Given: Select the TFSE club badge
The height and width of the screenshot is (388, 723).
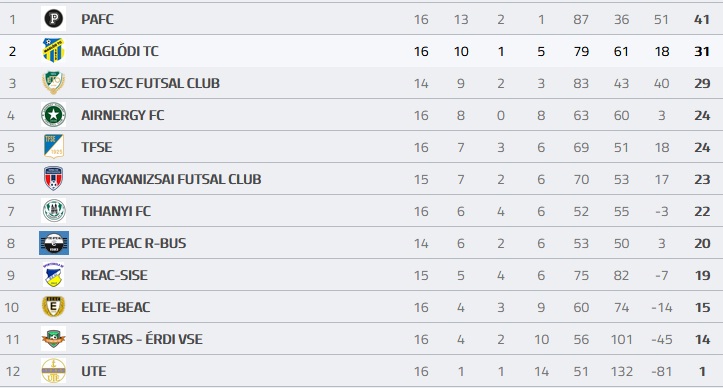Looking at the screenshot, I should coord(53,147).
